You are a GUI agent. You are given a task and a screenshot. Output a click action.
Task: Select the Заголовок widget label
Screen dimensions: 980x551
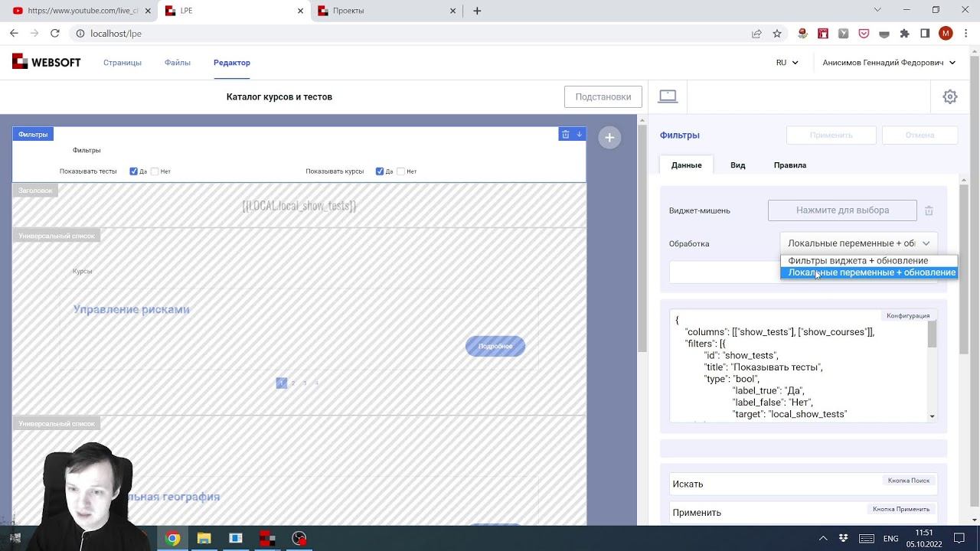(x=35, y=191)
